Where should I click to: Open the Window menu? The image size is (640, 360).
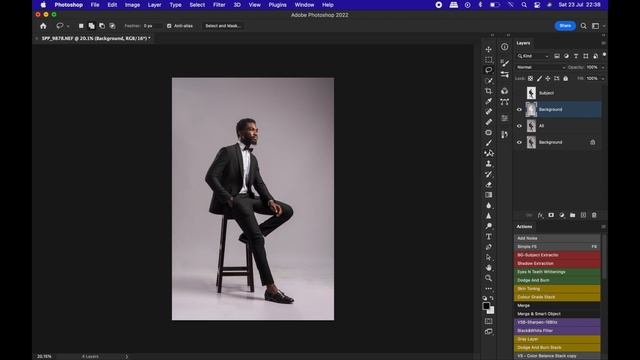coord(304,5)
